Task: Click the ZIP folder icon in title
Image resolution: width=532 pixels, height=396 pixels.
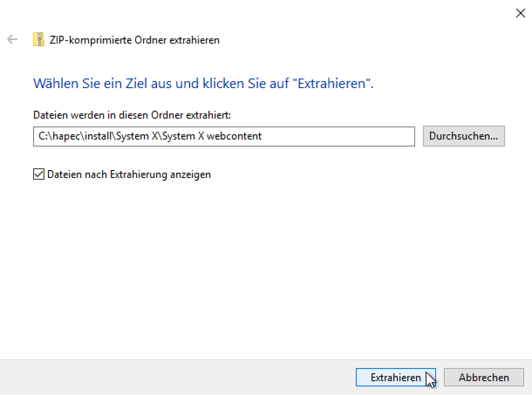Action: click(x=39, y=40)
